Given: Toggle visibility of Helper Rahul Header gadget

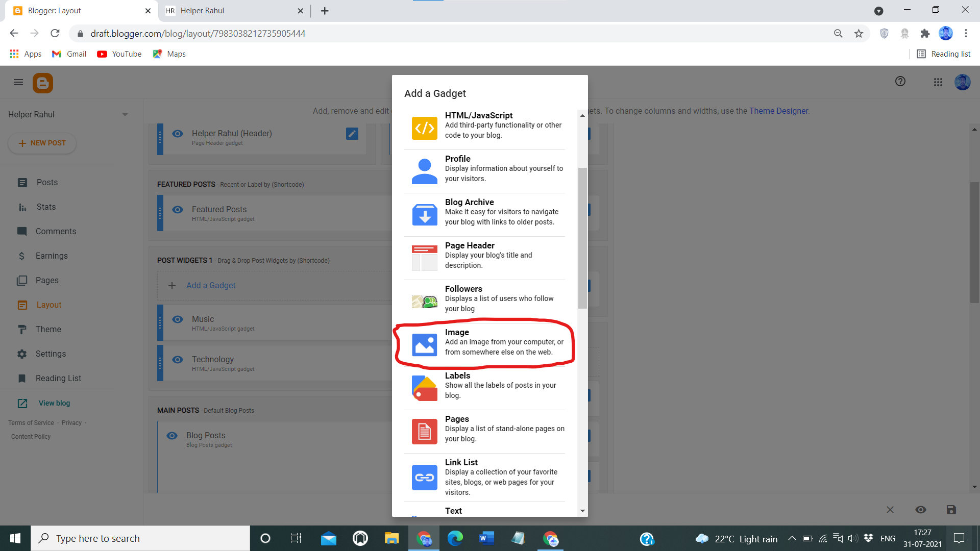Looking at the screenshot, I should pos(178,134).
